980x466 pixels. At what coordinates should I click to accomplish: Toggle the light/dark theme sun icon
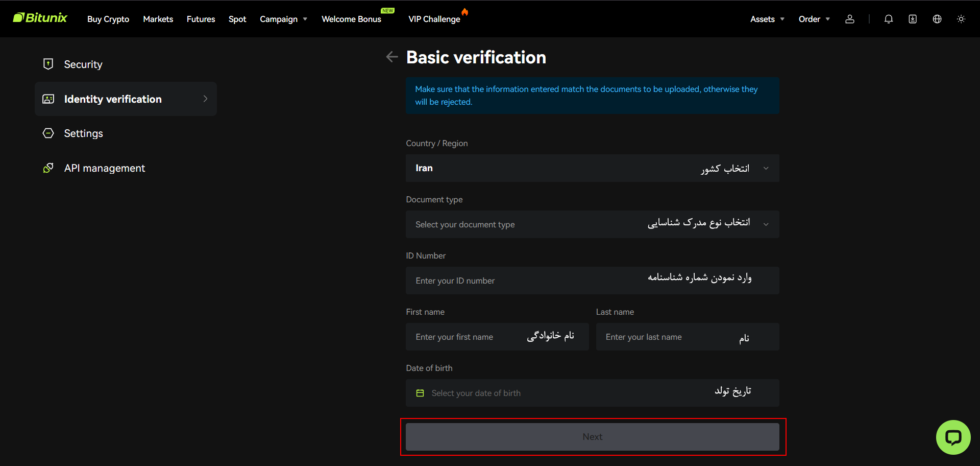coord(961,19)
